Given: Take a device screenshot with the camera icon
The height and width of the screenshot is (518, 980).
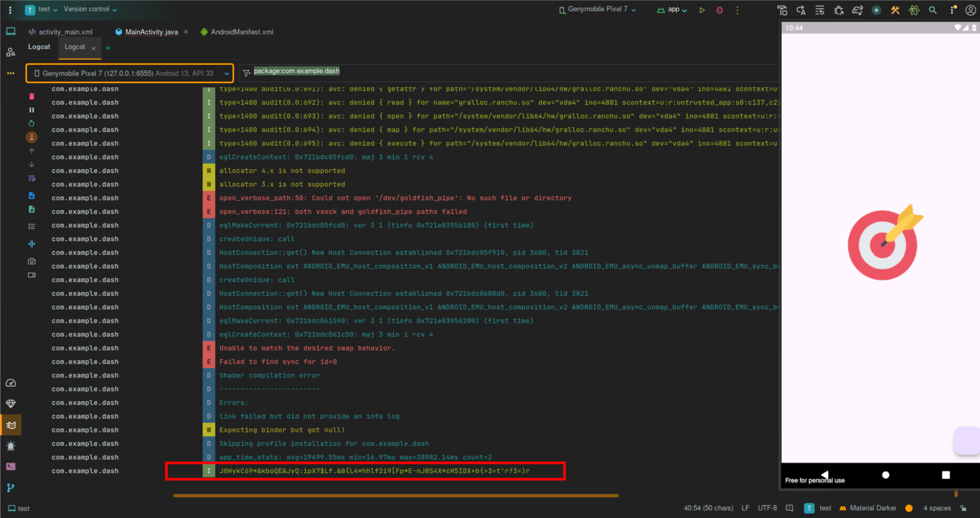Looking at the screenshot, I should tap(31, 261).
